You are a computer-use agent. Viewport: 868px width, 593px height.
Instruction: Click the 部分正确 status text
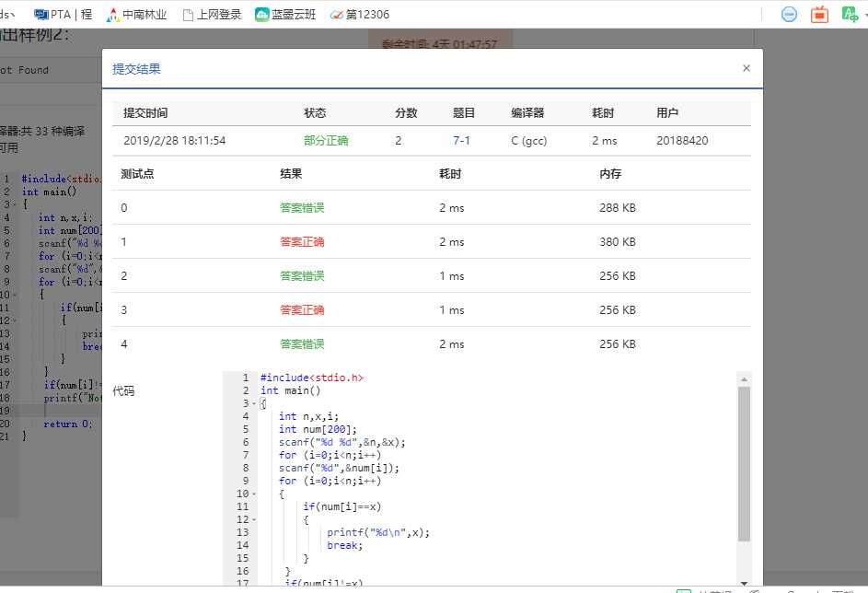pyautogui.click(x=326, y=141)
